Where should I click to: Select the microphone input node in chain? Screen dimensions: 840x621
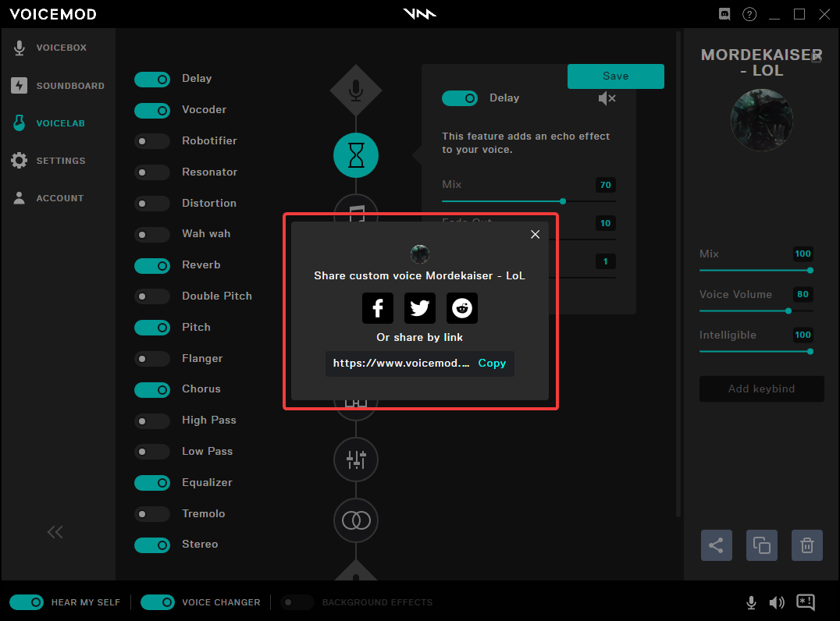[x=356, y=90]
